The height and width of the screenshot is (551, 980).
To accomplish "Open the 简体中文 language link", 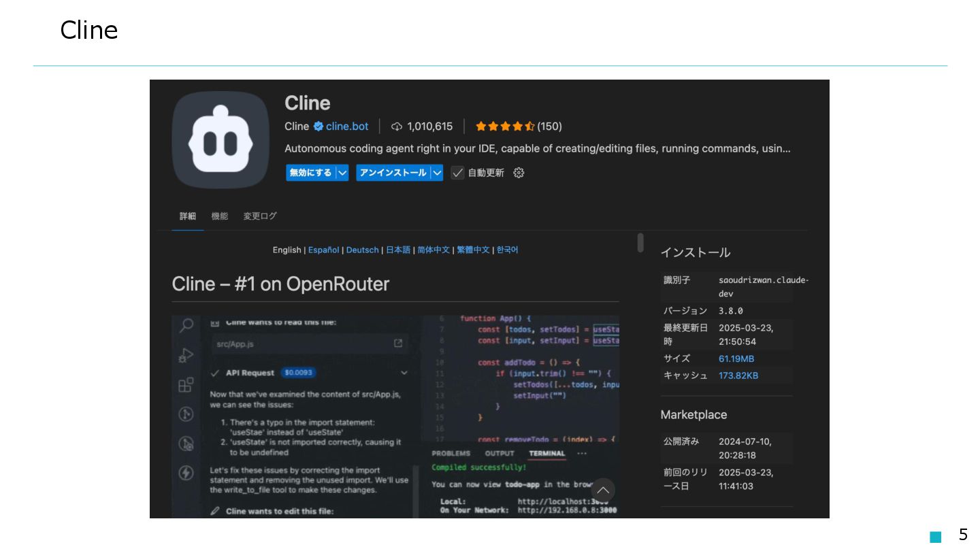I will coord(434,250).
